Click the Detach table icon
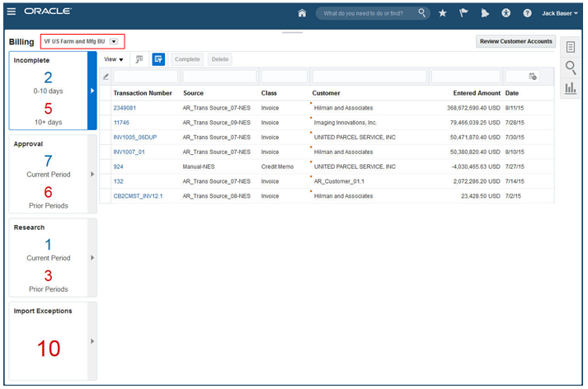Viewport: 588px width, 389px height. (x=139, y=59)
